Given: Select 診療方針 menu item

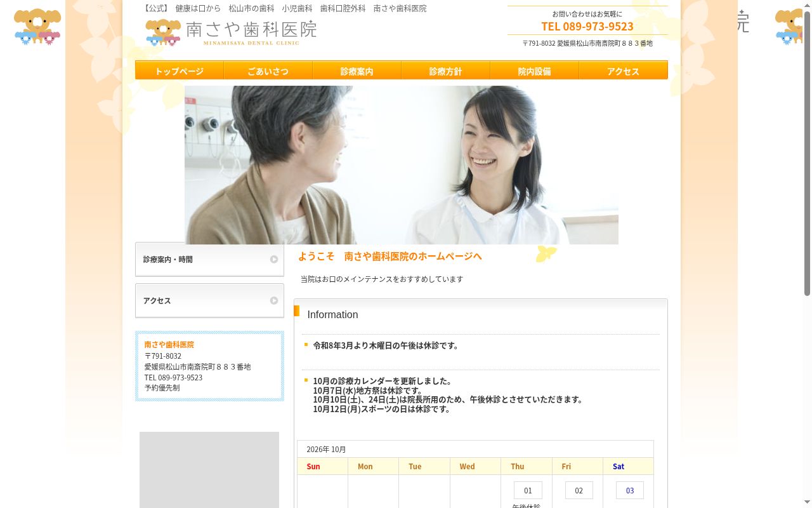Looking at the screenshot, I should click(x=445, y=70).
